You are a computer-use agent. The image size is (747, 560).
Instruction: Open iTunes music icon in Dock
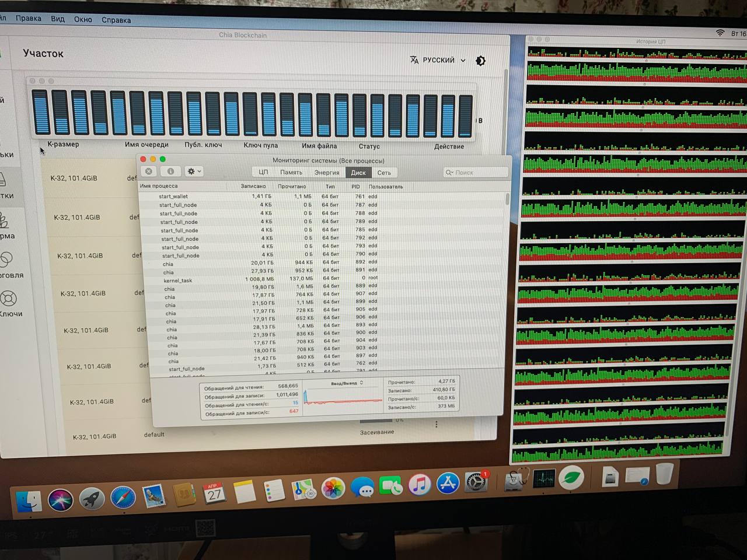(419, 484)
